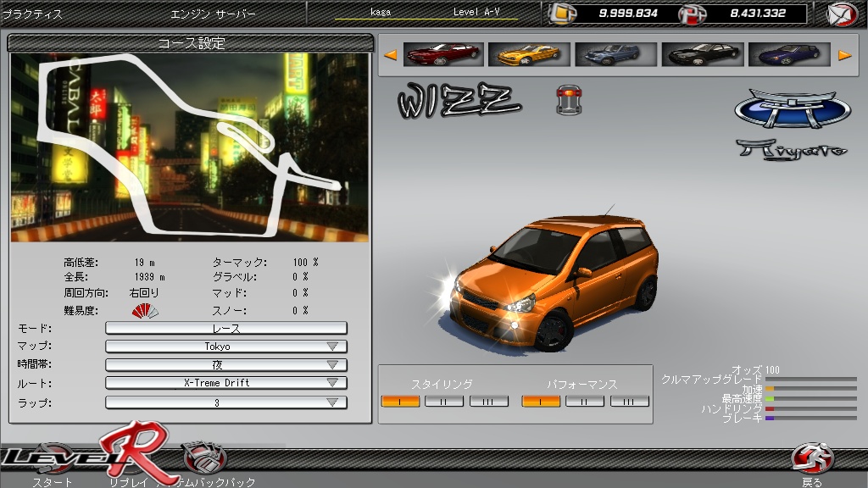
Task: Click the top speed (最高速度) stat bar
Action: click(x=811, y=398)
